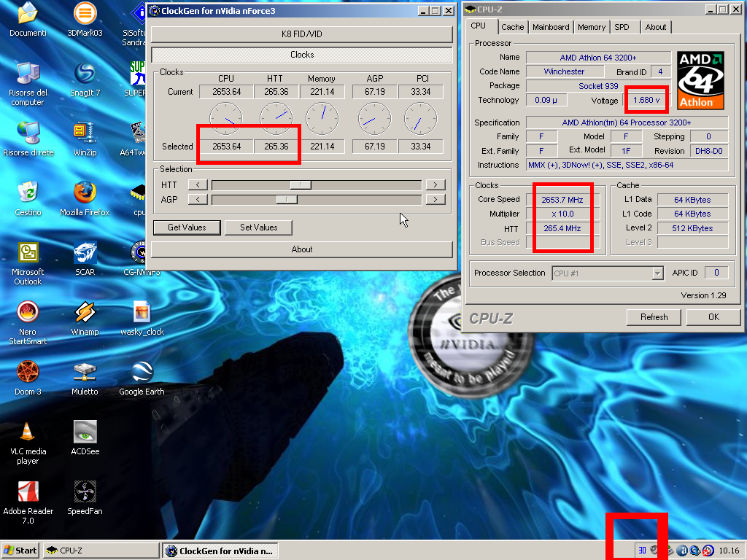
Task: Click the Voltage value 1.680 v
Action: click(x=646, y=101)
